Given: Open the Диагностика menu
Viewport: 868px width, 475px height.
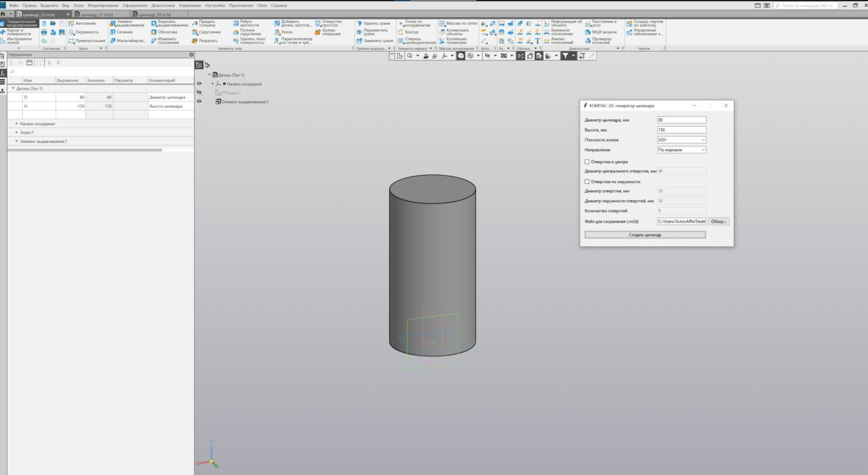Looking at the screenshot, I should pyautogui.click(x=163, y=5).
